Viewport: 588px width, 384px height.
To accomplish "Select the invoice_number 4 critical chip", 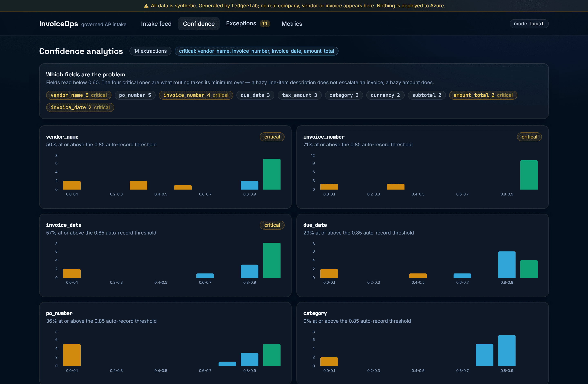I will pyautogui.click(x=196, y=95).
